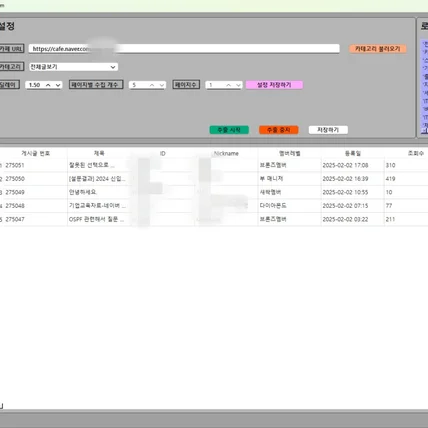Click the 게시글 번호 column header
The height and width of the screenshot is (428, 428).
[x=35, y=153]
